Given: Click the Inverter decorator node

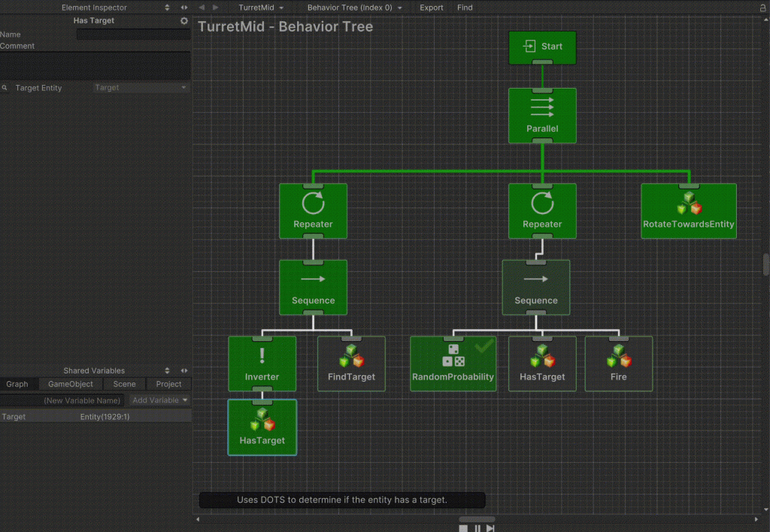Looking at the screenshot, I should coord(262,364).
